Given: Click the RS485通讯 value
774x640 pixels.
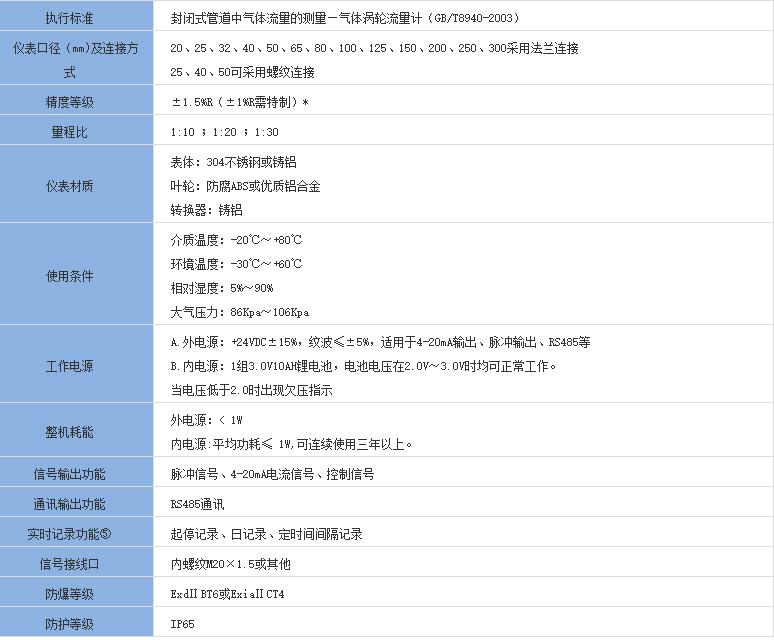Looking at the screenshot, I should click(197, 505).
